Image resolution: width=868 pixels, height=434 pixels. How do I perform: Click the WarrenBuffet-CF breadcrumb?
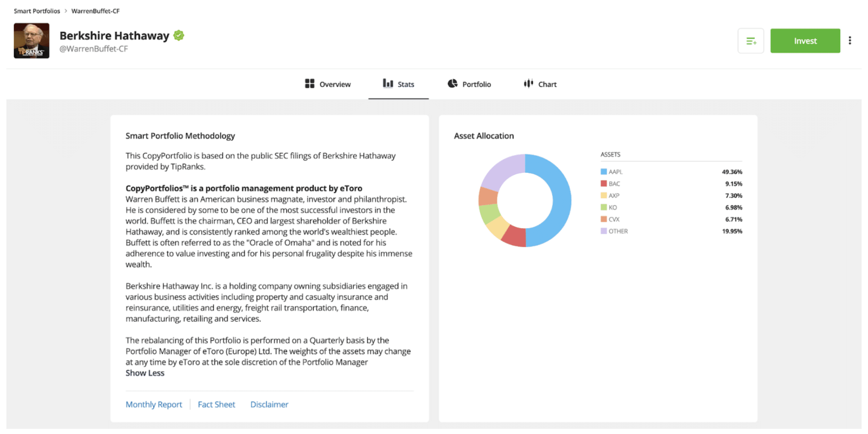click(x=95, y=11)
